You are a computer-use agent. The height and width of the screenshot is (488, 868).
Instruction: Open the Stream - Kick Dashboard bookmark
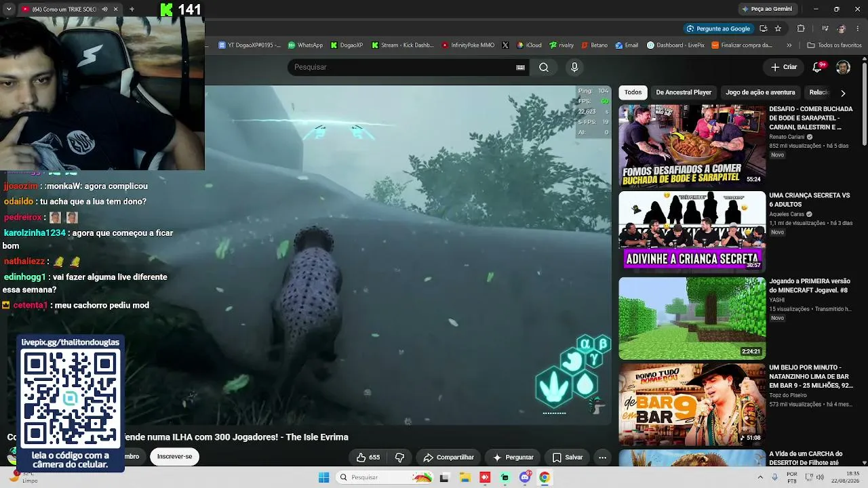click(x=403, y=45)
